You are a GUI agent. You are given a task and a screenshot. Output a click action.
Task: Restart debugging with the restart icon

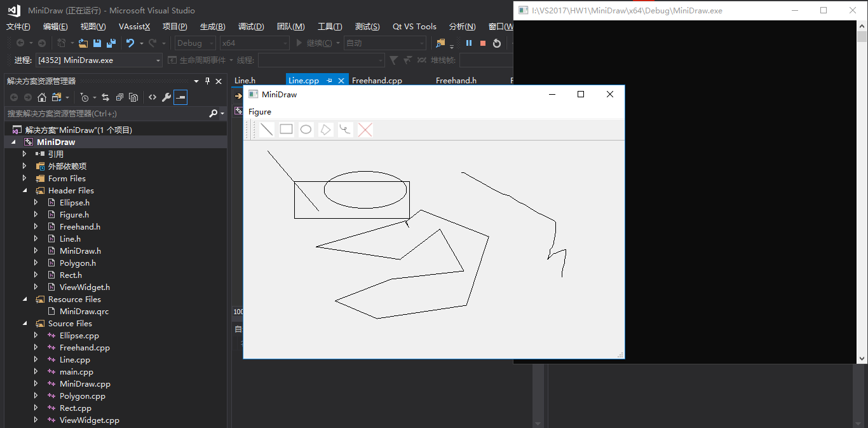tap(497, 43)
